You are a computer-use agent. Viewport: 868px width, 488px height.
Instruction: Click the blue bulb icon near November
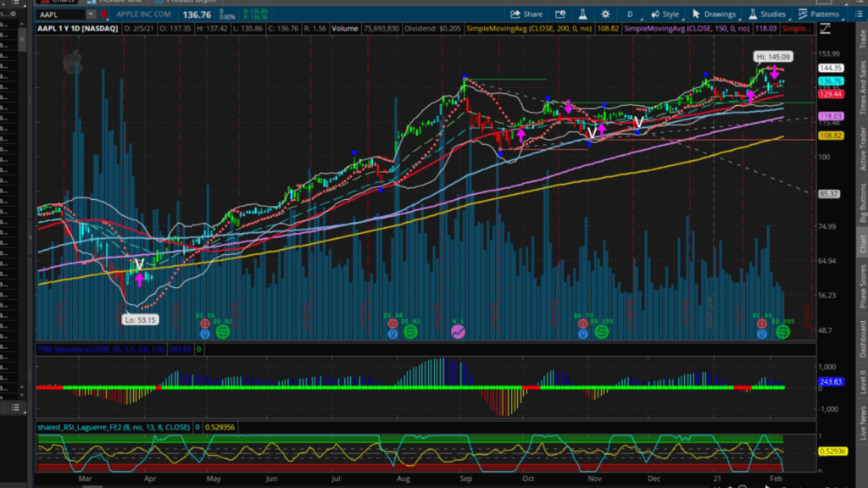click(x=583, y=334)
